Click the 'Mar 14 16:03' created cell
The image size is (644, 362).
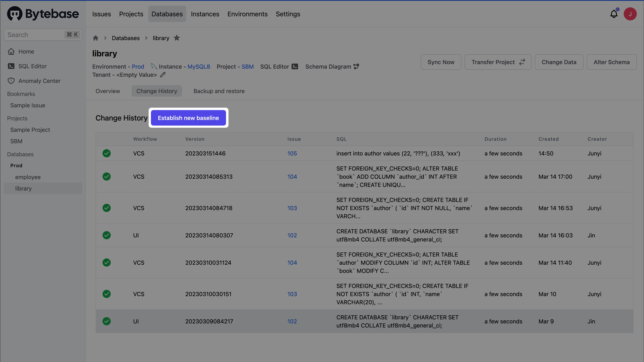[555, 235]
